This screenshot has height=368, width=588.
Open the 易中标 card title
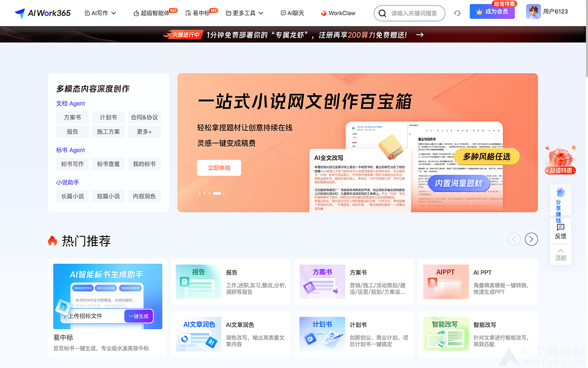63,338
